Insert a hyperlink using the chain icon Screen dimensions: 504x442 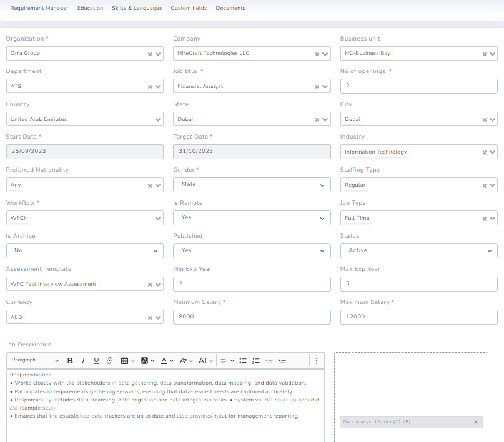109,360
